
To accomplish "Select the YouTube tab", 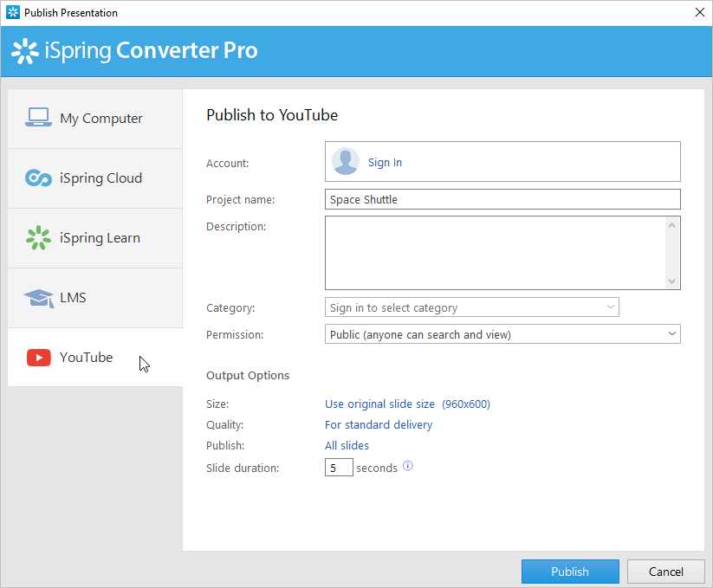I will [95, 358].
